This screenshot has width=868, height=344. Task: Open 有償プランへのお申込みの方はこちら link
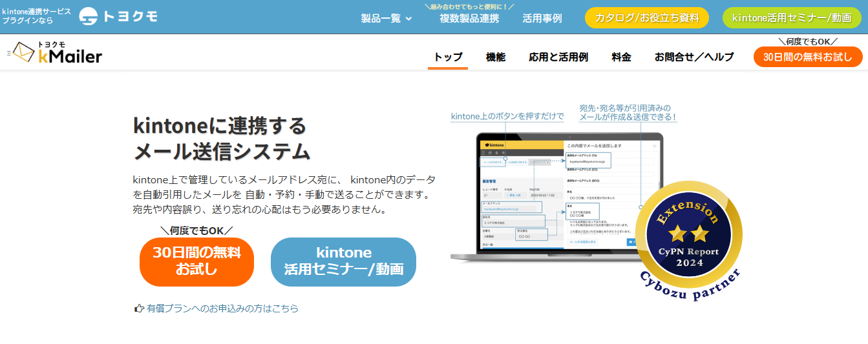222,309
